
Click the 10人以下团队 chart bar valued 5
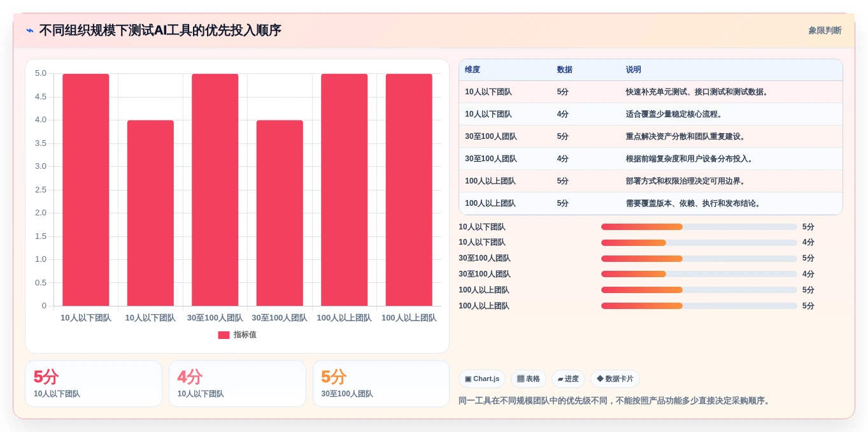[x=86, y=190]
